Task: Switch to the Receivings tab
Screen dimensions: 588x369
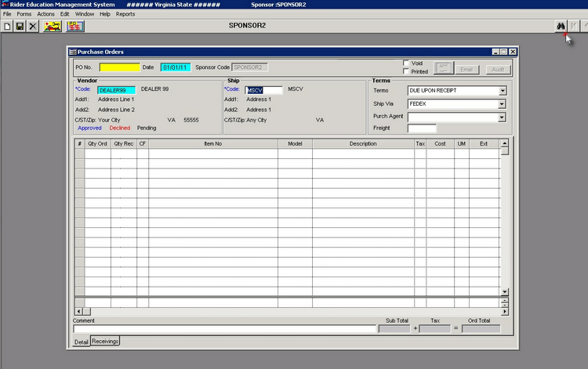Action: pos(105,342)
